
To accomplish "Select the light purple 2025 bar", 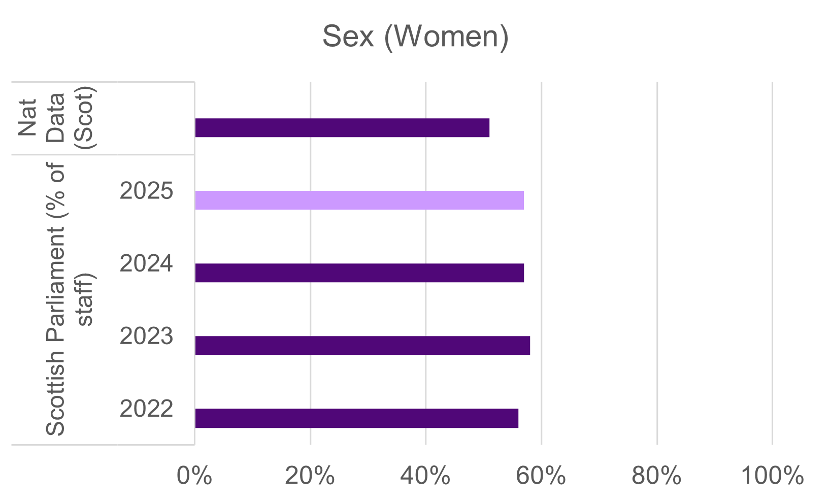I will (359, 200).
